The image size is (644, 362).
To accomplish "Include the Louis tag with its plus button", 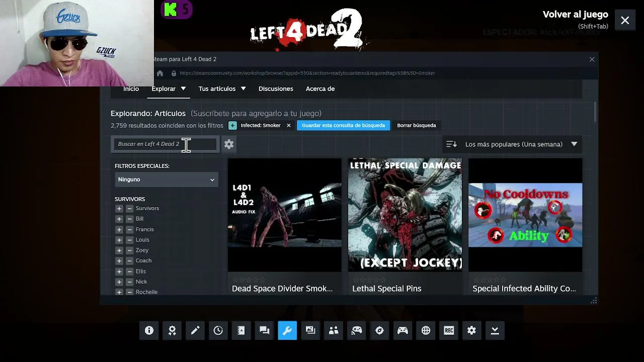I will click(119, 240).
